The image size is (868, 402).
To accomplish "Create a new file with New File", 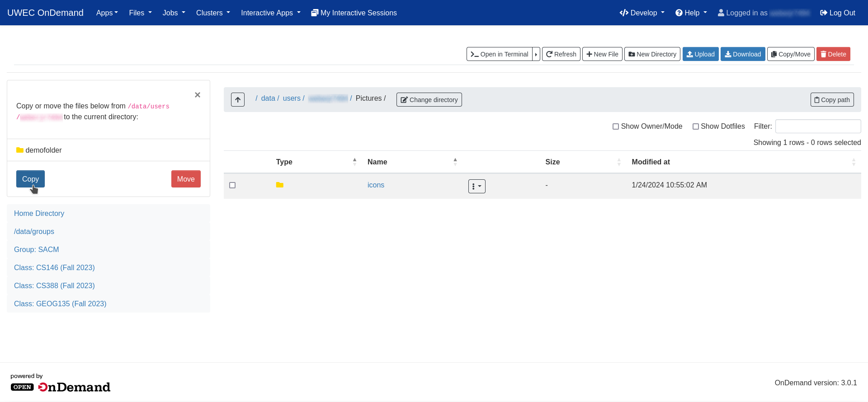I will [602, 54].
